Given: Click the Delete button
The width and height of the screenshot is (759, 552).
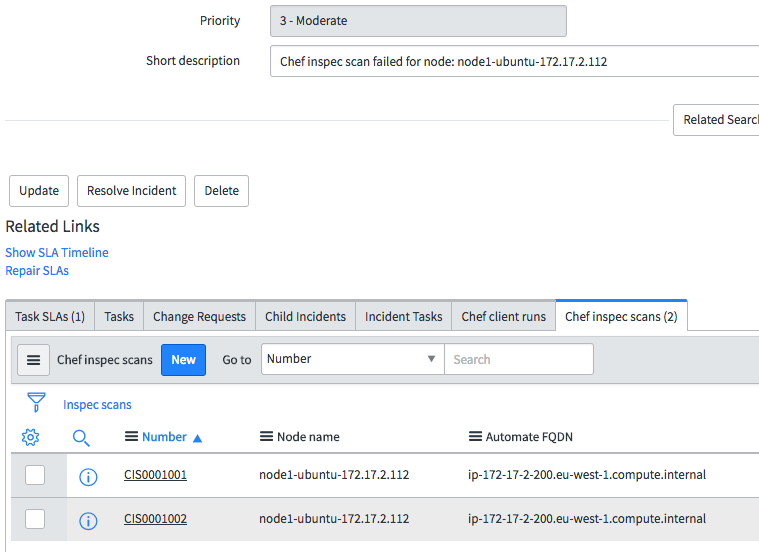Looking at the screenshot, I should pos(222,191).
